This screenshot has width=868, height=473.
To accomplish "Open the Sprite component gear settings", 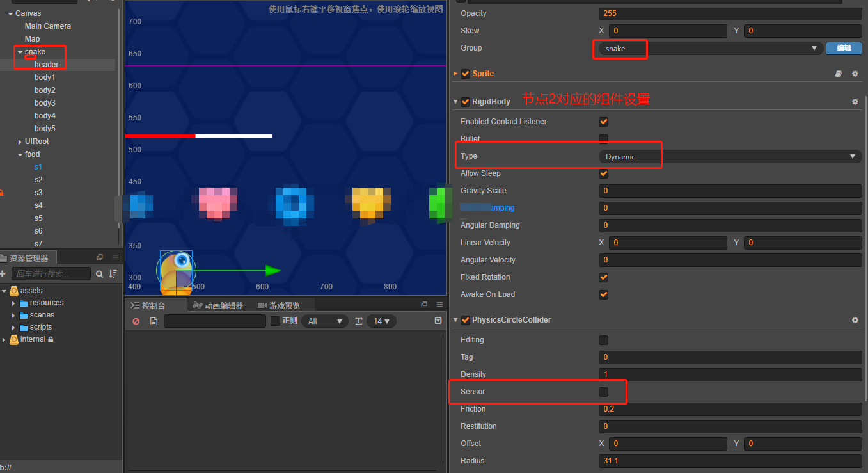I will (x=855, y=74).
